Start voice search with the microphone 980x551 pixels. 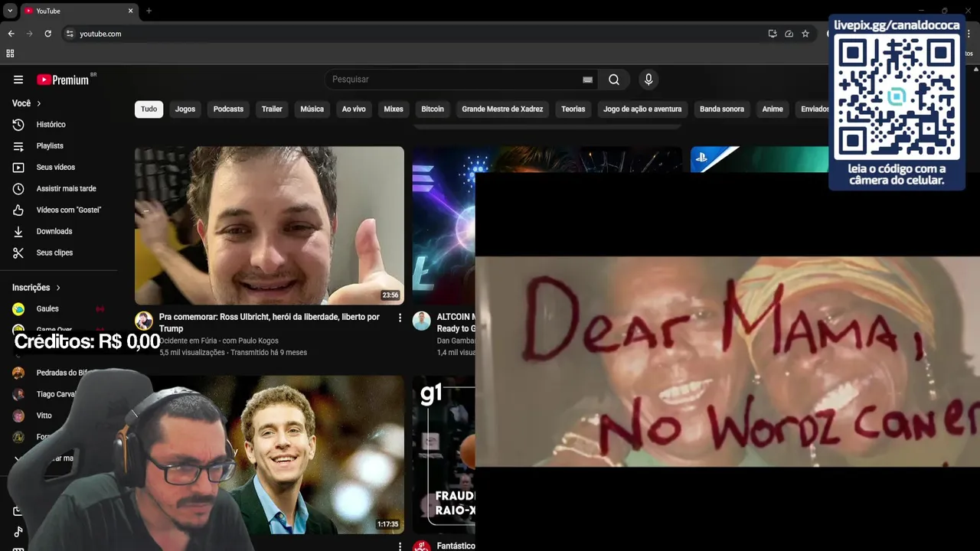[x=648, y=80]
